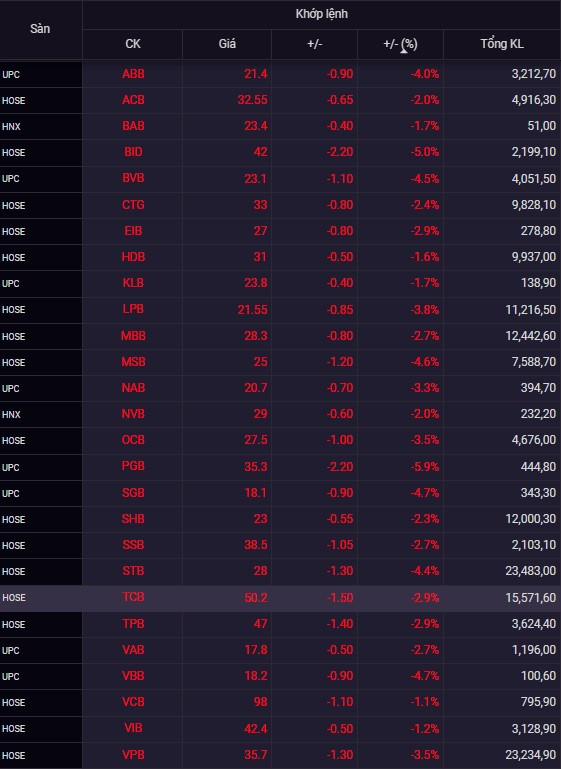
Task: Click the +/- column header
Action: pyautogui.click(x=314, y=44)
